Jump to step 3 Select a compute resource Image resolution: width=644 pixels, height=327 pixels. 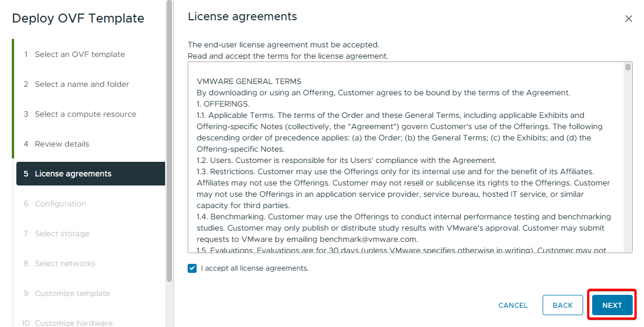tap(85, 114)
